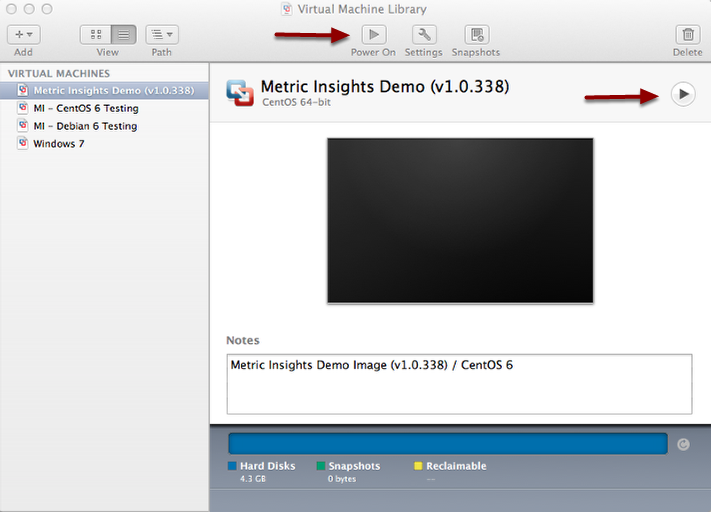Switch to icon grid view
The height and width of the screenshot is (512, 711).
tap(96, 34)
